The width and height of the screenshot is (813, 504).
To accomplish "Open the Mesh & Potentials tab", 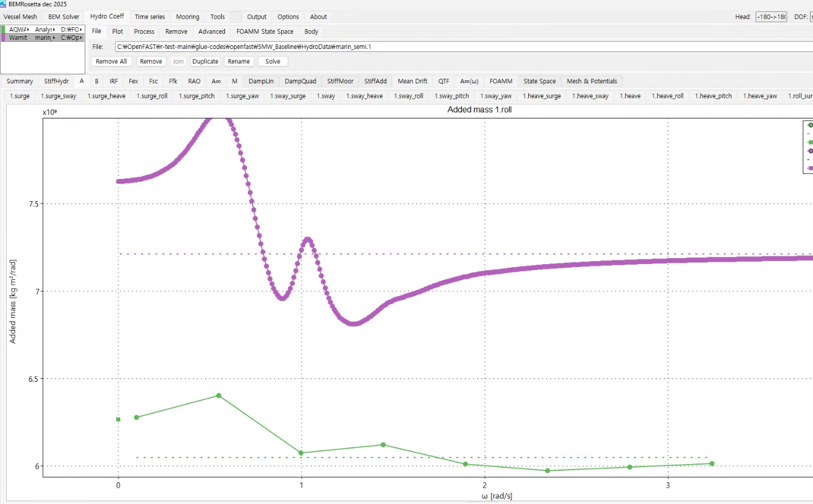I will pyautogui.click(x=592, y=81).
